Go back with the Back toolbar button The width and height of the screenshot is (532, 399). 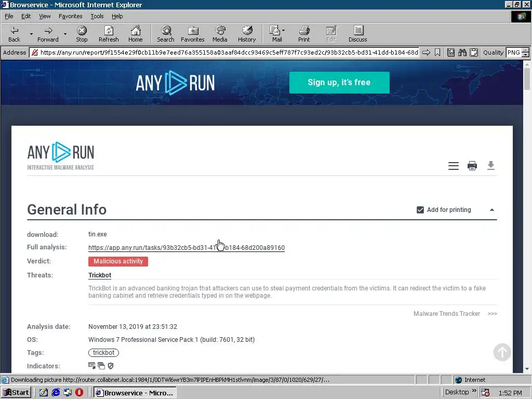click(x=14, y=34)
